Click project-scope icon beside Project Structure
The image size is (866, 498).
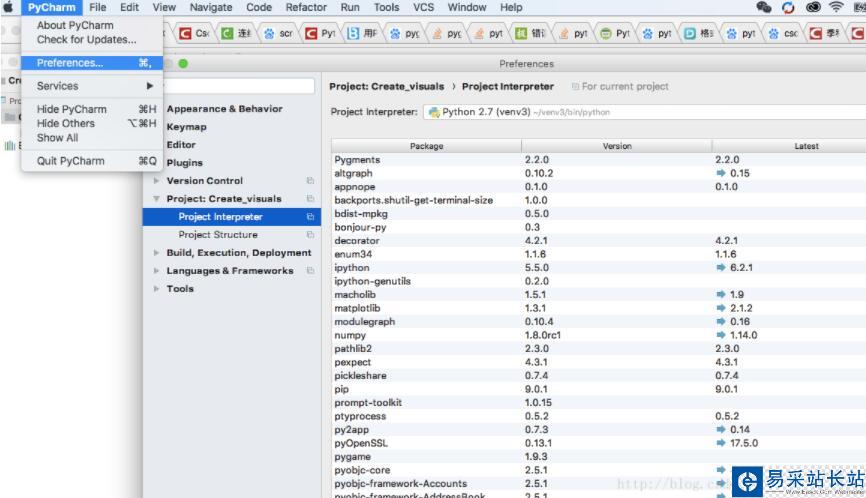[310, 235]
